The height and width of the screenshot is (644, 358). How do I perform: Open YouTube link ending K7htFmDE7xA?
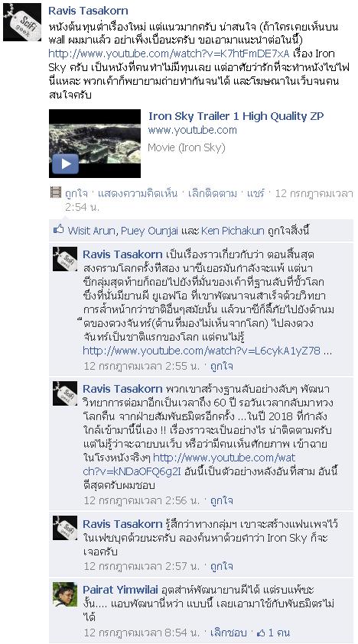(x=169, y=53)
